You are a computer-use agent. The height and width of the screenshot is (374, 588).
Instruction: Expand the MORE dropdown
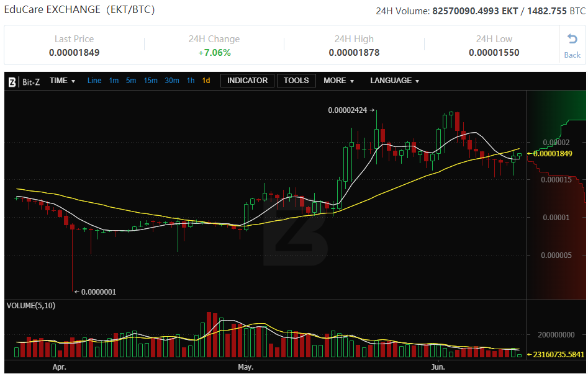338,81
